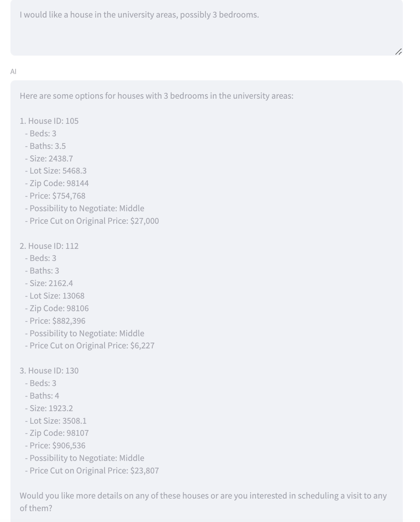Place cursor on the Price: $882,396 line
This screenshot has width=420, height=522.
coord(55,321)
